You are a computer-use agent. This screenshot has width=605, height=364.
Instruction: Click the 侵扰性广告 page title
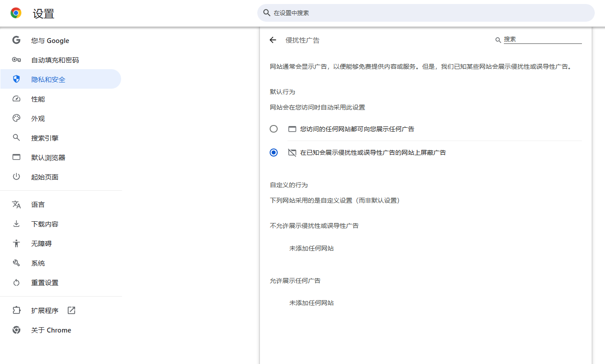pos(302,40)
